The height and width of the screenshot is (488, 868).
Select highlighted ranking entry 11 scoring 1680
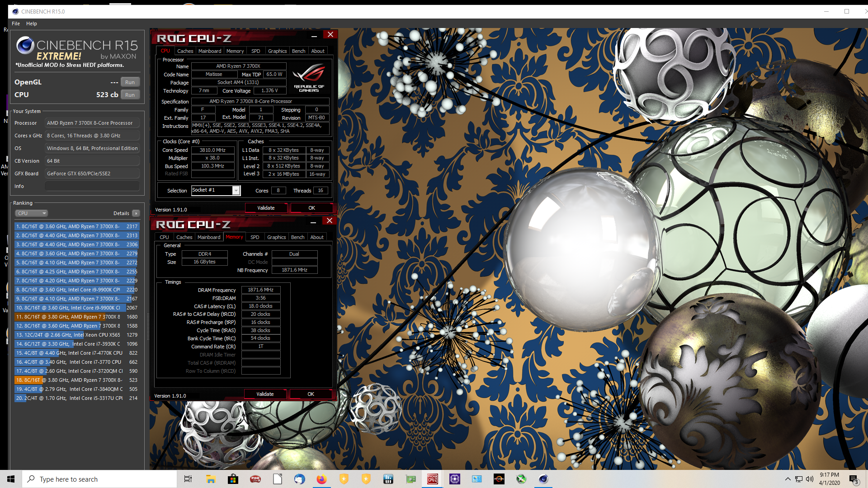(x=77, y=317)
